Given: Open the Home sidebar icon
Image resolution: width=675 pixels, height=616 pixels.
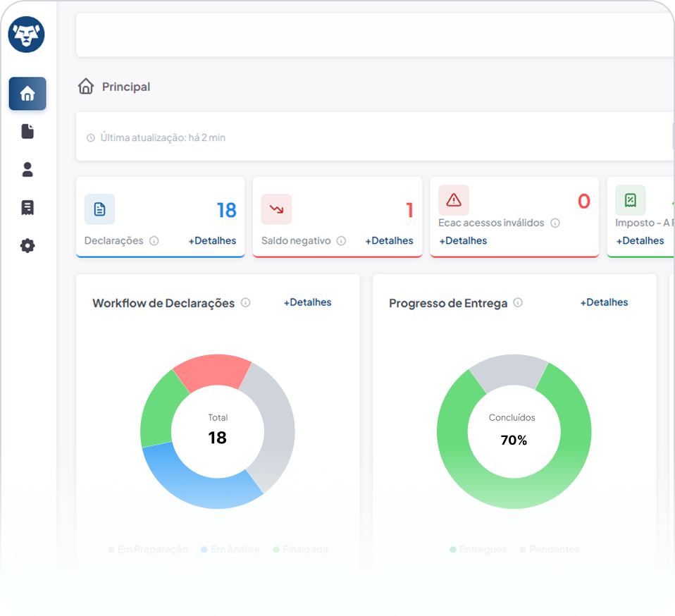Looking at the screenshot, I should point(27,94).
